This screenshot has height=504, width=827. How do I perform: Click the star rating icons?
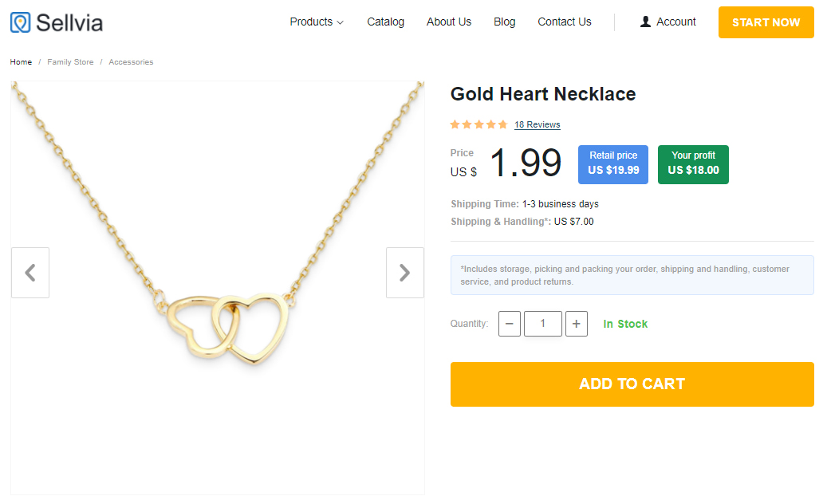tap(478, 124)
